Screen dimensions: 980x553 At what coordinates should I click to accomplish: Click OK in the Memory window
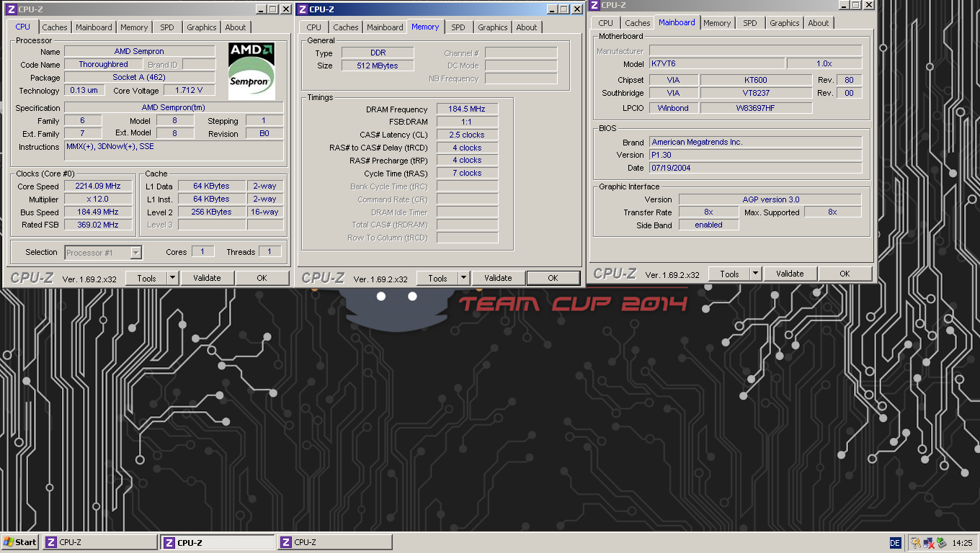(x=553, y=278)
